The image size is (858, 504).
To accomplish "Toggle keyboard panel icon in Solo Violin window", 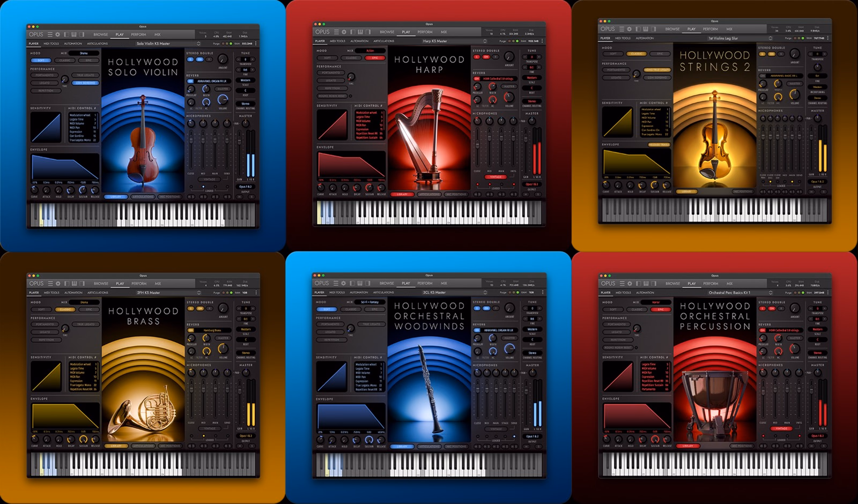I will coord(74,34).
